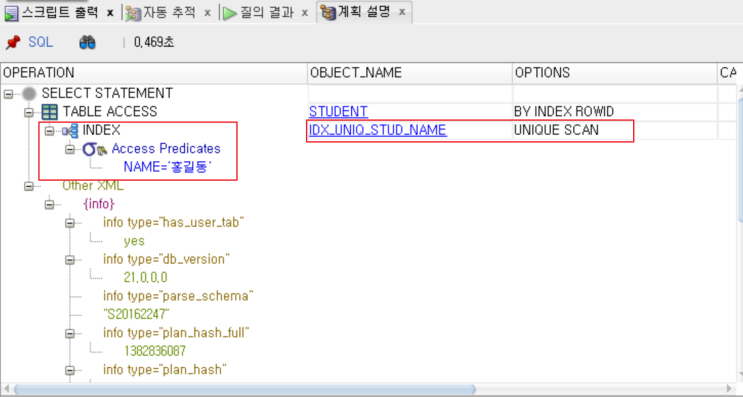743x397 pixels.
Task: Click the 자동 추적 tab icon
Action: pos(133,13)
